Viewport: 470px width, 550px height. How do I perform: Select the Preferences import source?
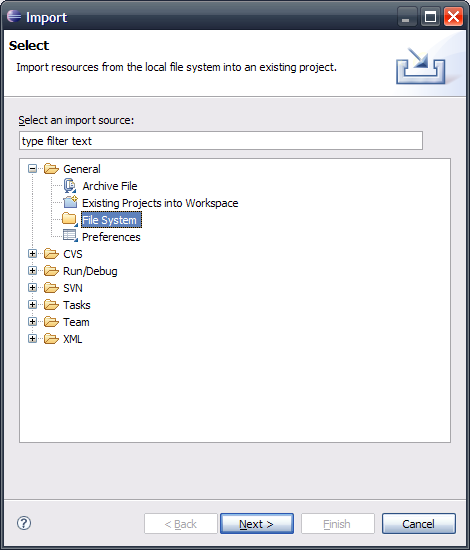pos(111,237)
